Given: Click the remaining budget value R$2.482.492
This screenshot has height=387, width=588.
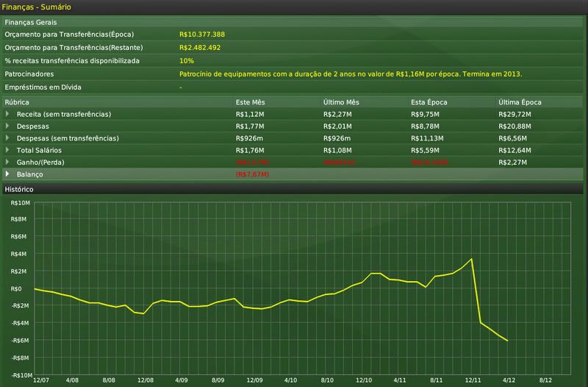Looking at the screenshot, I should tap(200, 48).
